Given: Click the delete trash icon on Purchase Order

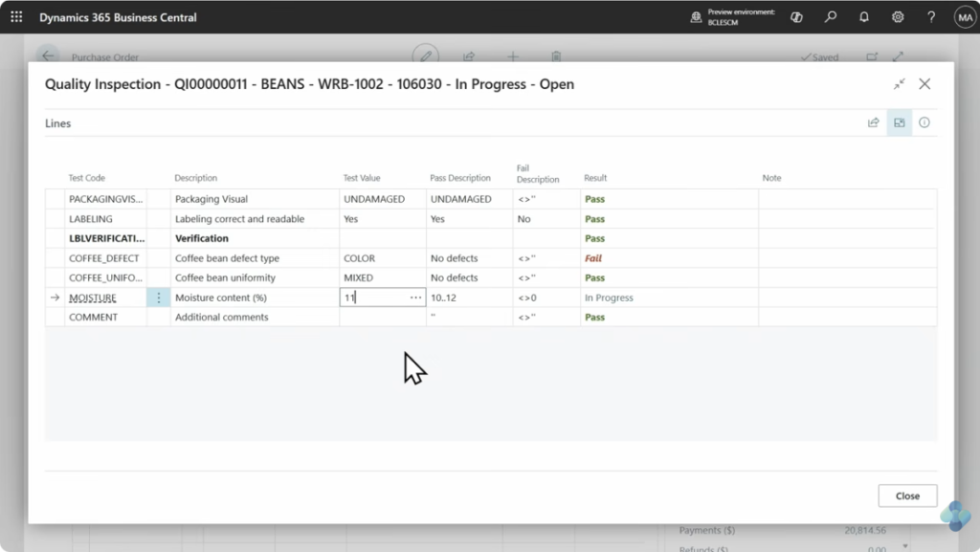Looking at the screenshot, I should click(556, 56).
